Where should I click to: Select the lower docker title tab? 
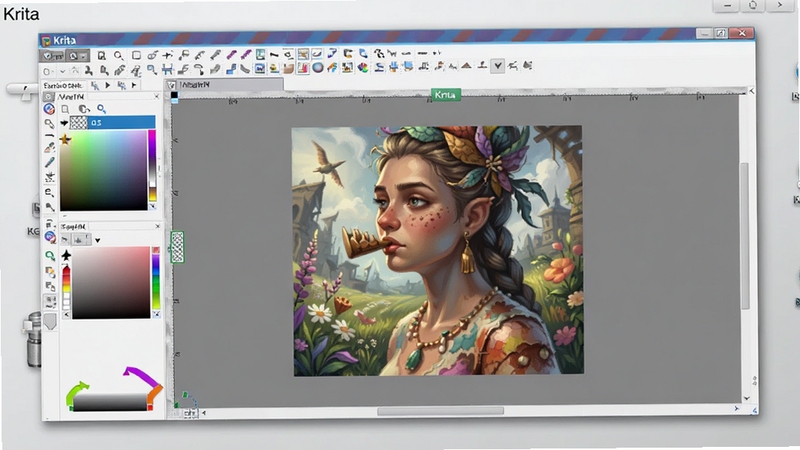click(74, 226)
